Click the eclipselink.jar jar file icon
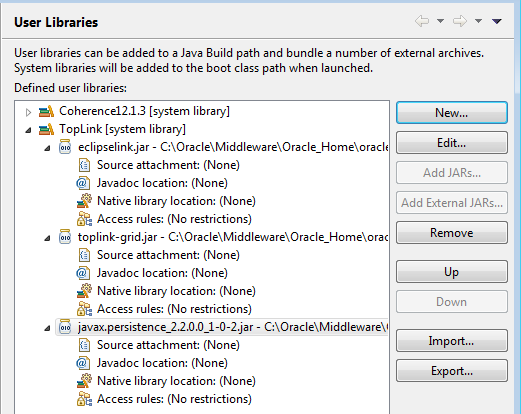521x414 pixels. click(x=65, y=147)
